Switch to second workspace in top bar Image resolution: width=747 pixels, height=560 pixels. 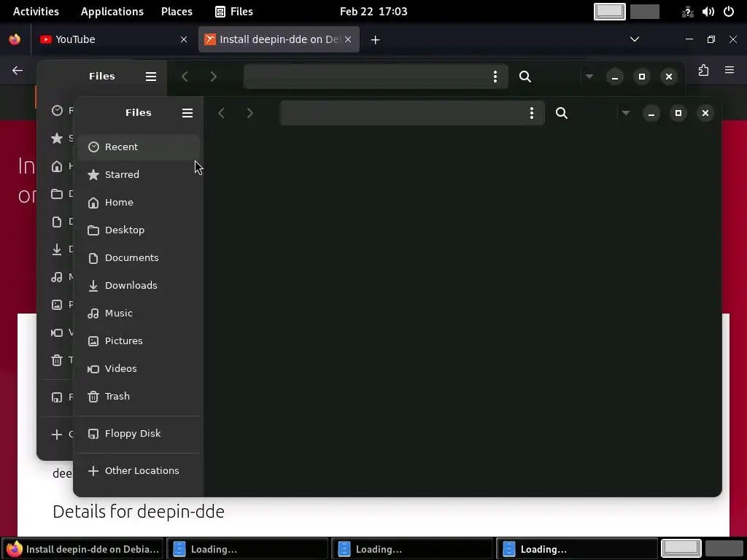point(645,12)
